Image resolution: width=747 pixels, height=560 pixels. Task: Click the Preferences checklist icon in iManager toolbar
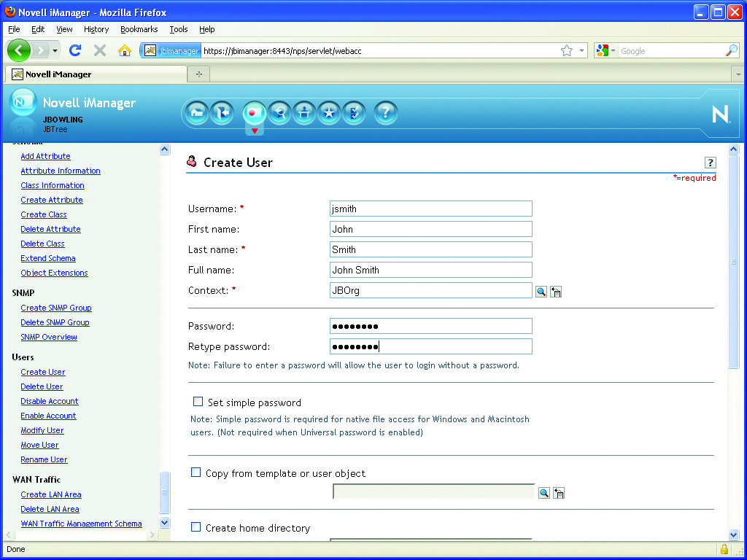(354, 113)
